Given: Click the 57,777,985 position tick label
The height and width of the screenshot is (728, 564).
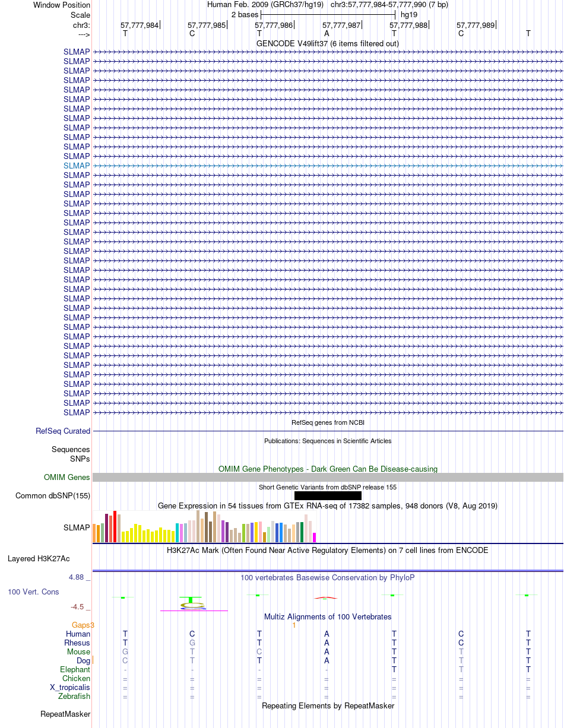Looking at the screenshot, I should [207, 26].
